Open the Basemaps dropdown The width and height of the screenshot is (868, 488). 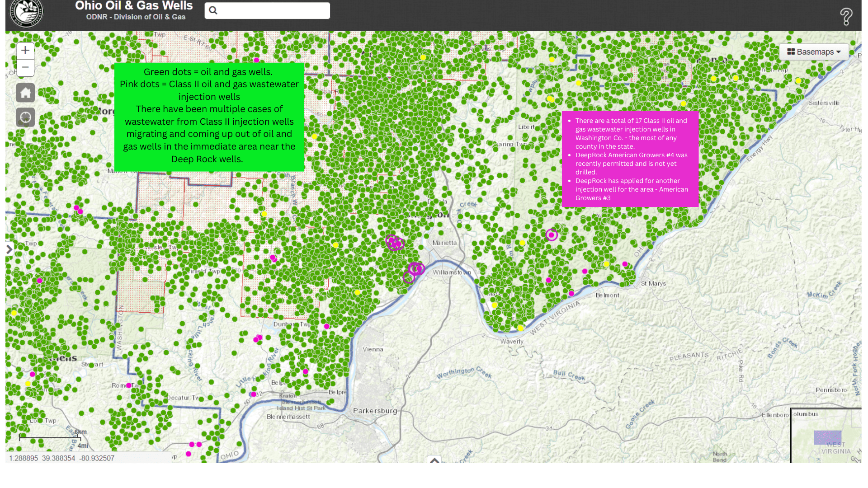(814, 52)
